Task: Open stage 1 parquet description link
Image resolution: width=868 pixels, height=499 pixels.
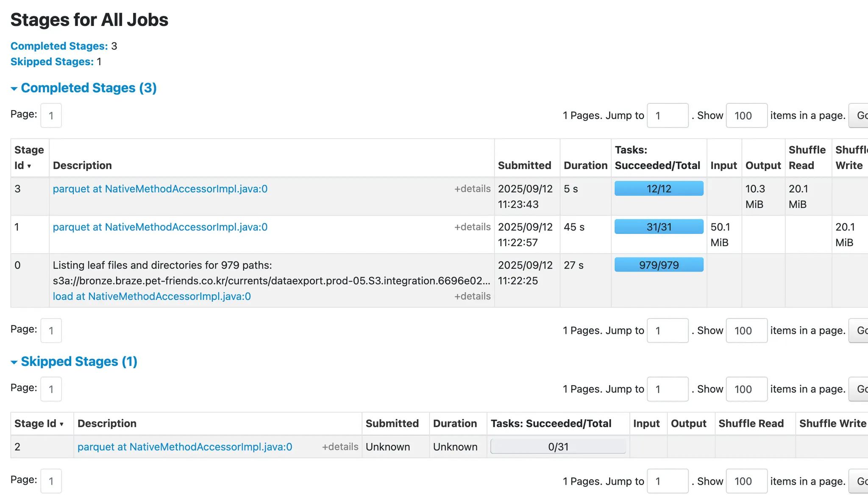Action: [160, 227]
